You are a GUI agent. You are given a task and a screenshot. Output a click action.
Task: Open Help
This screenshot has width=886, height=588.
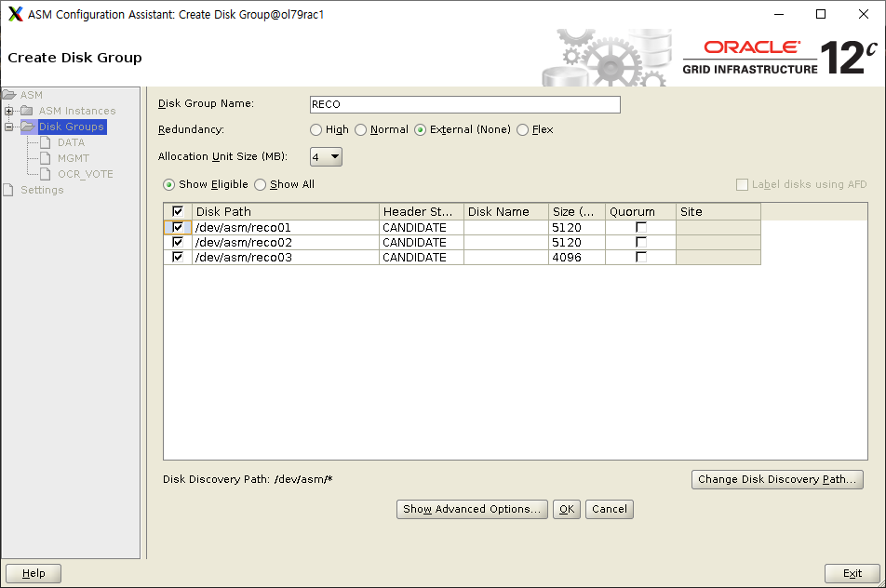pyautogui.click(x=34, y=573)
